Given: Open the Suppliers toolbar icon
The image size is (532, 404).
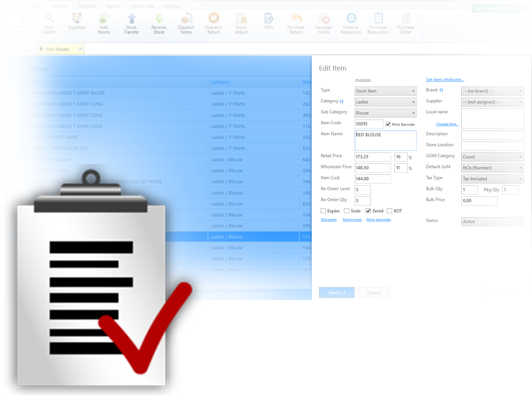Looking at the screenshot, I should point(77,21).
